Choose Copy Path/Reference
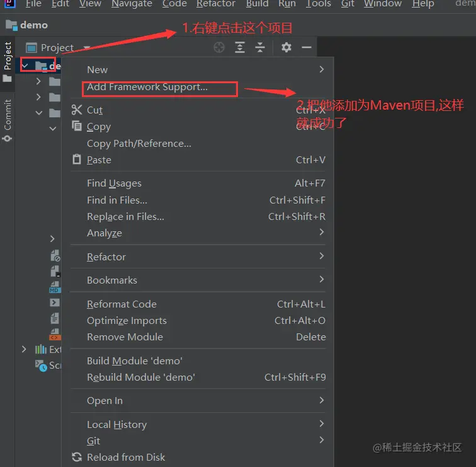Image resolution: width=476 pixels, height=467 pixels. tap(198, 143)
